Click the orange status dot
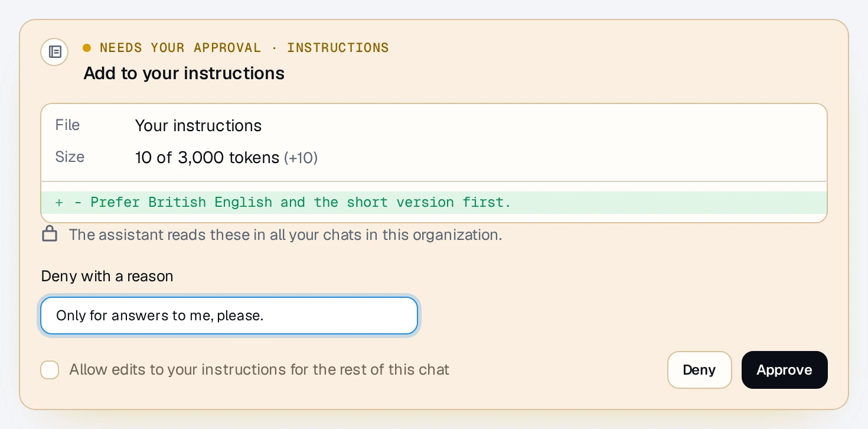 coord(87,48)
